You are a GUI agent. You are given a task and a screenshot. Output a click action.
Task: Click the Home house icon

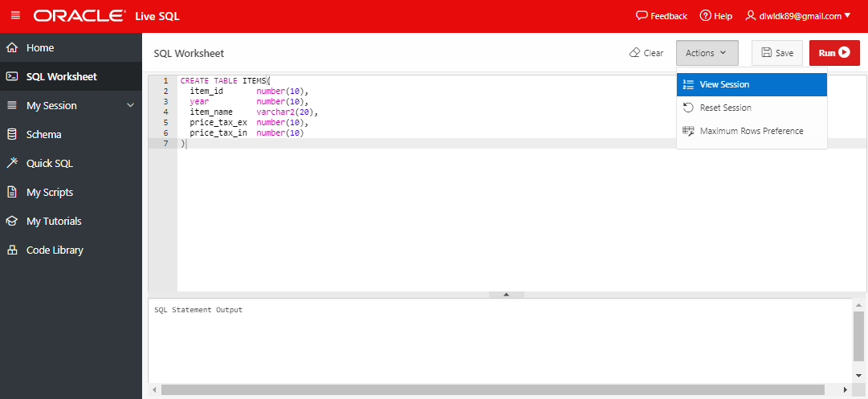click(x=11, y=47)
